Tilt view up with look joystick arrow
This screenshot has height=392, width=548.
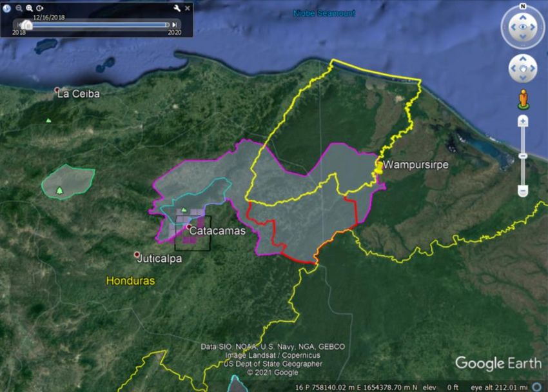tap(523, 17)
